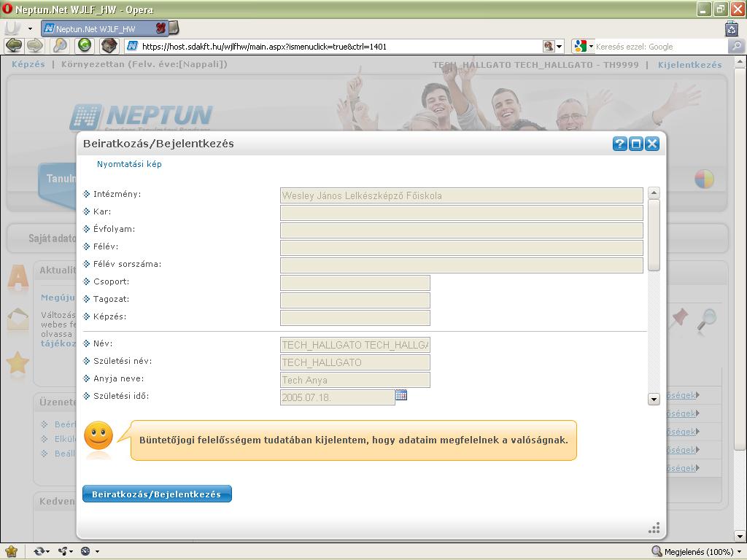Click the Kijelentkezés logout link
The image size is (747, 560).
tap(689, 65)
